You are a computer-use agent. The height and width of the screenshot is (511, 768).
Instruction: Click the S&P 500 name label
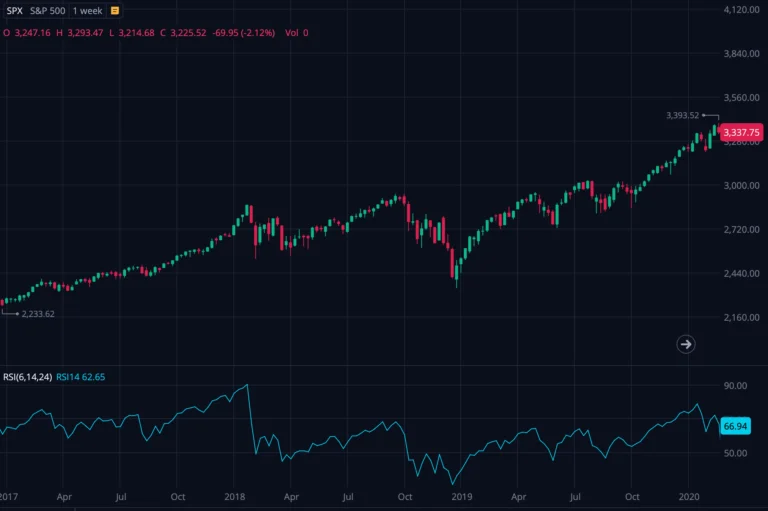pyautogui.click(x=48, y=11)
